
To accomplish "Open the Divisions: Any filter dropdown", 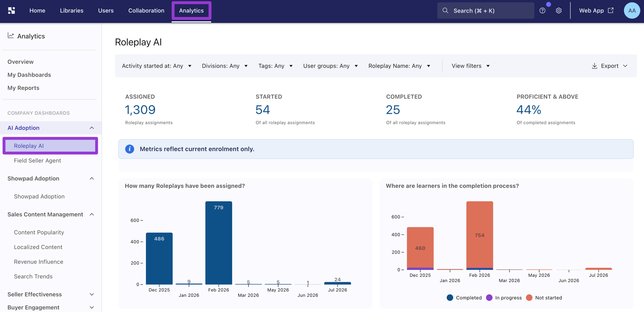I will coord(225,66).
